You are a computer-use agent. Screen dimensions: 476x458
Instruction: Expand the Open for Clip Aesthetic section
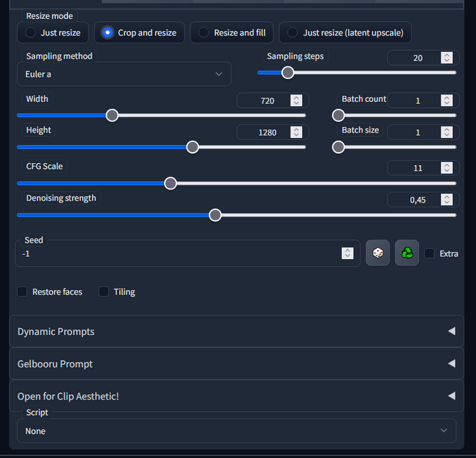click(x=236, y=395)
